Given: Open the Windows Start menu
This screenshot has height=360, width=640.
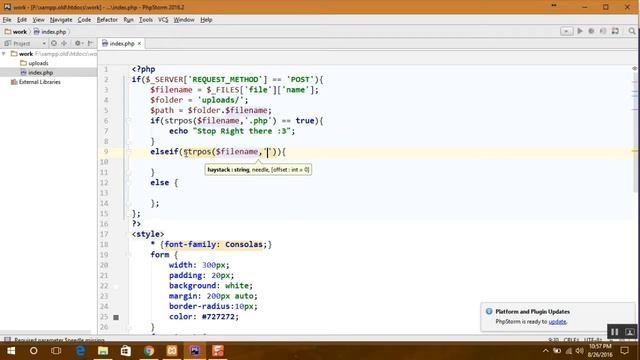Looking at the screenshot, I should [11, 351].
